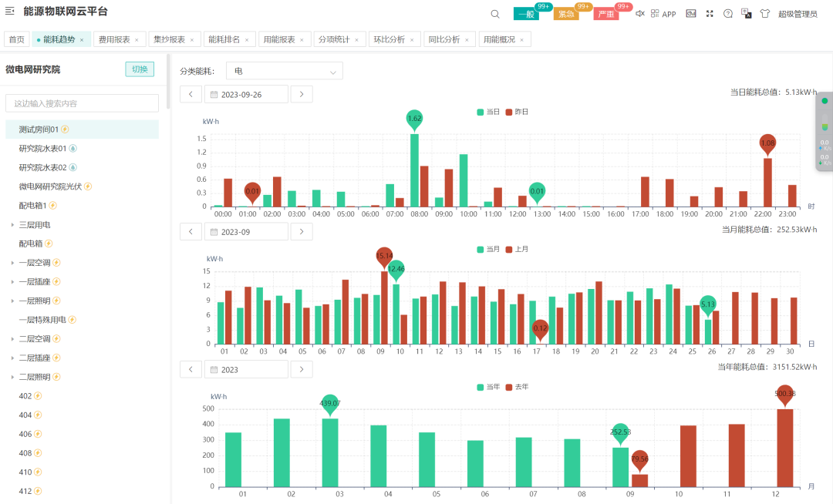The height and width of the screenshot is (504, 833).
Task: Expand the 一层插座 tree node
Action: click(13, 282)
